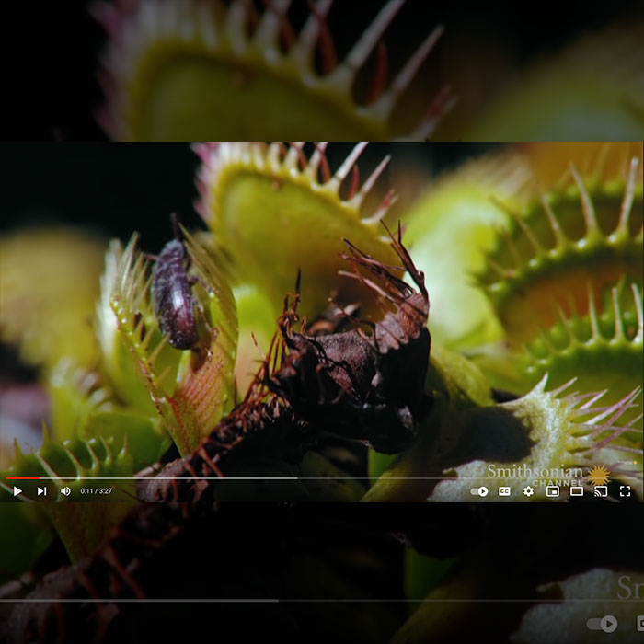
Task: Switch to miniplayer mode
Action: [x=552, y=491]
